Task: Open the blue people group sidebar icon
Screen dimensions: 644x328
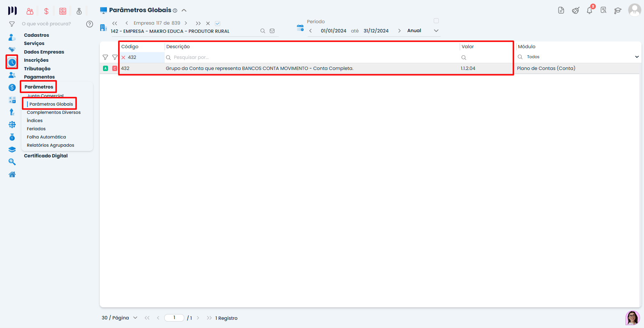Action: click(x=12, y=75)
